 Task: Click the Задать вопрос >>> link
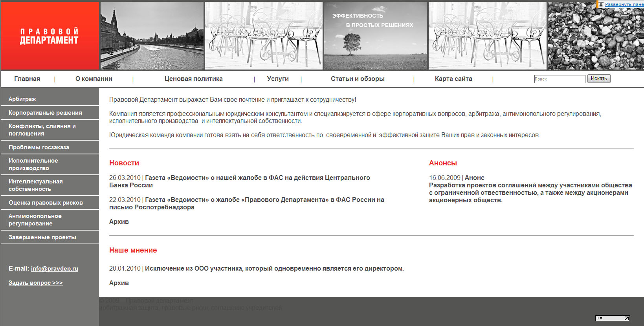pos(35,283)
